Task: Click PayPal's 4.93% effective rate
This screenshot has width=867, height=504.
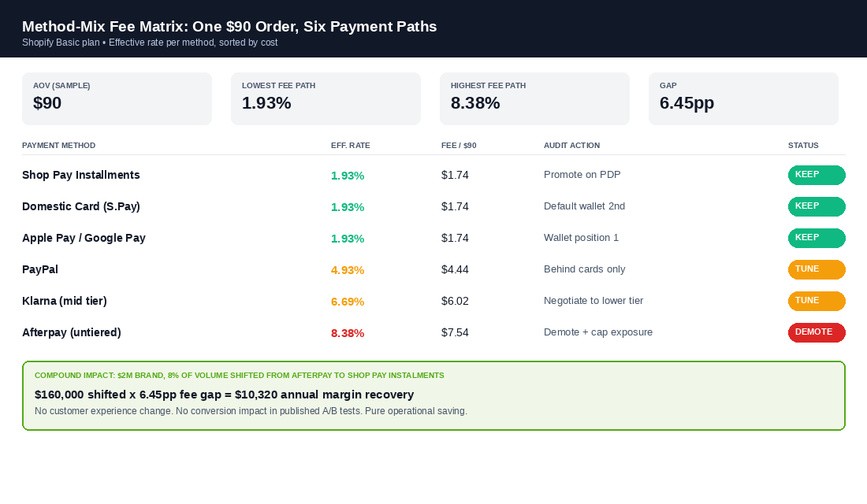Action: point(348,270)
